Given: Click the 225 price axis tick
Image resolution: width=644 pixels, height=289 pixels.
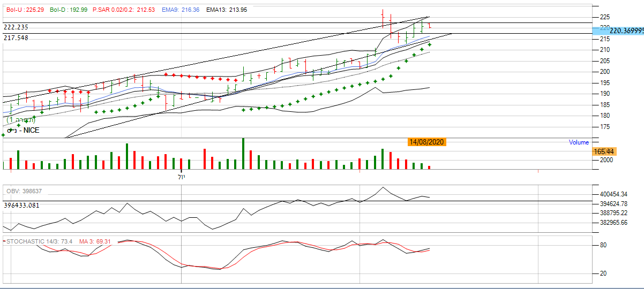Looking at the screenshot, I should click(x=604, y=17).
